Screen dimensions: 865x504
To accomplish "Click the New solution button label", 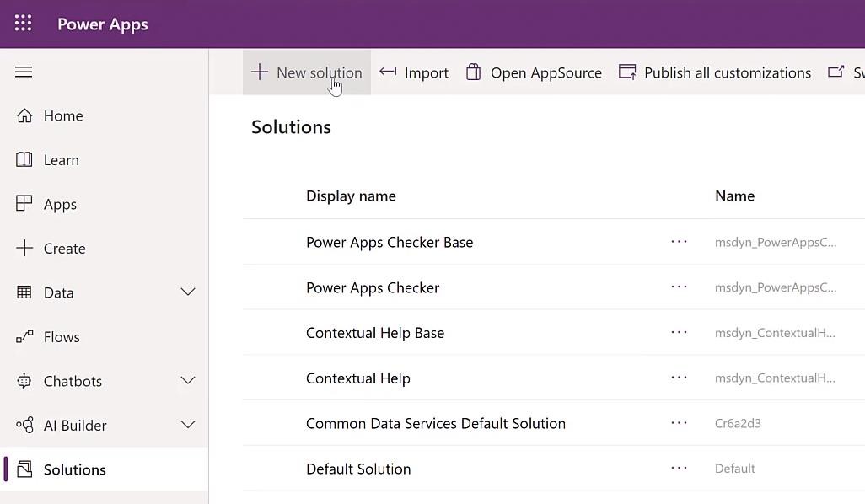I will [x=320, y=72].
